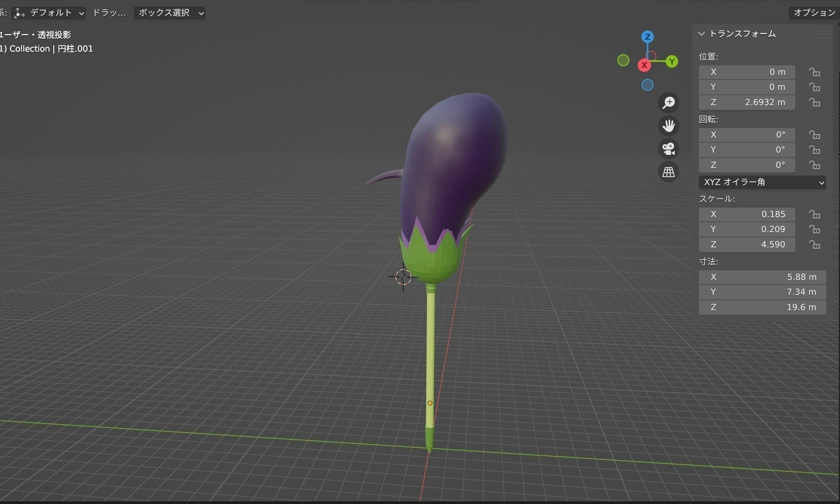This screenshot has height=504, width=840.
Task: Click the zoom view magnifier icon
Action: point(668,102)
